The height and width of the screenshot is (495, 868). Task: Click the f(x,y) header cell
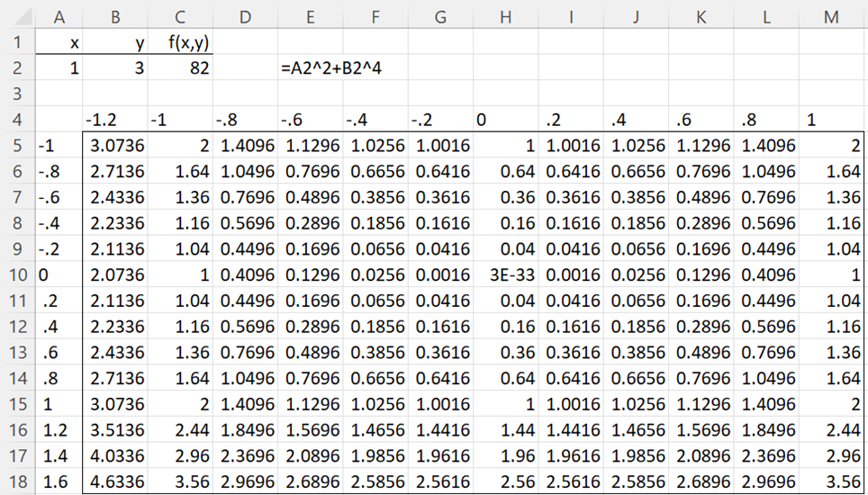[180, 42]
